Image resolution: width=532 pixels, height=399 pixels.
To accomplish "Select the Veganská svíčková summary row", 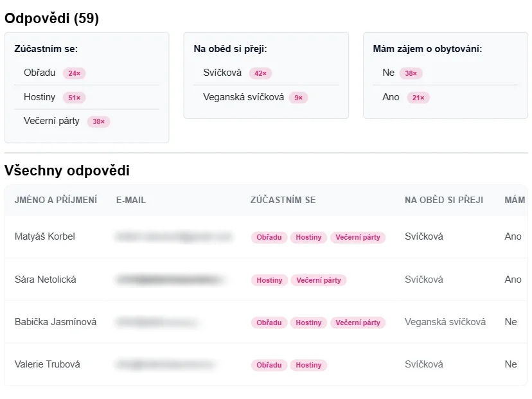I will [x=266, y=98].
